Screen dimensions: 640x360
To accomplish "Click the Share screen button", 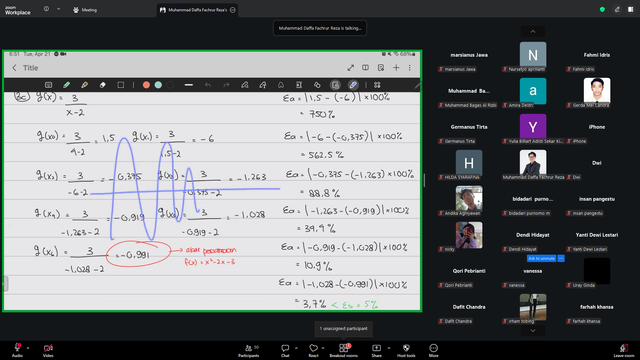I will tap(376, 350).
